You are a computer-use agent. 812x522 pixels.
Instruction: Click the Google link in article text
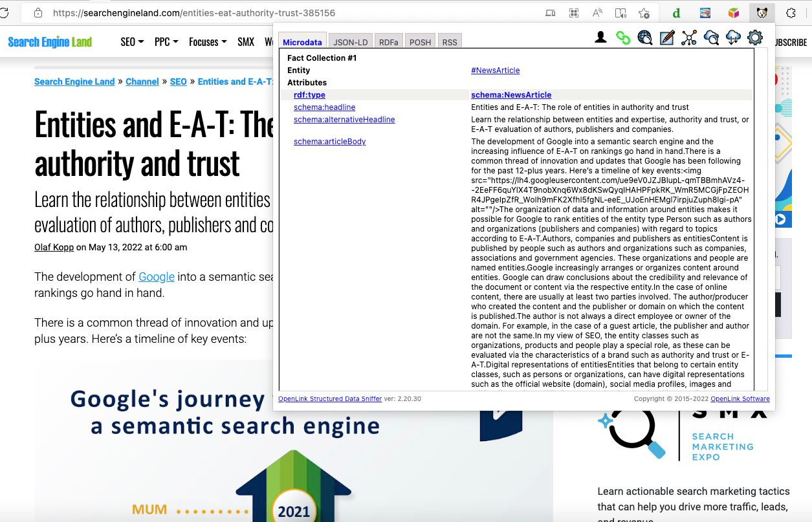click(157, 277)
